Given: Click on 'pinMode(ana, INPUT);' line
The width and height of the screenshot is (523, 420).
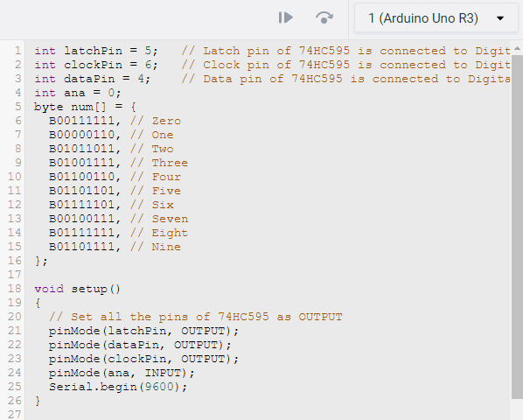Looking at the screenshot, I should (x=122, y=373).
